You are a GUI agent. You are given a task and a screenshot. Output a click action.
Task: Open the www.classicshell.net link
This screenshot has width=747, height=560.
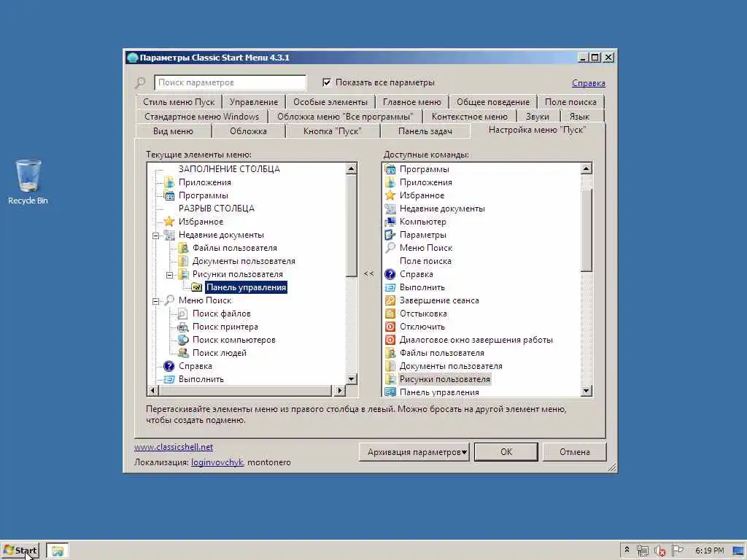tap(174, 447)
